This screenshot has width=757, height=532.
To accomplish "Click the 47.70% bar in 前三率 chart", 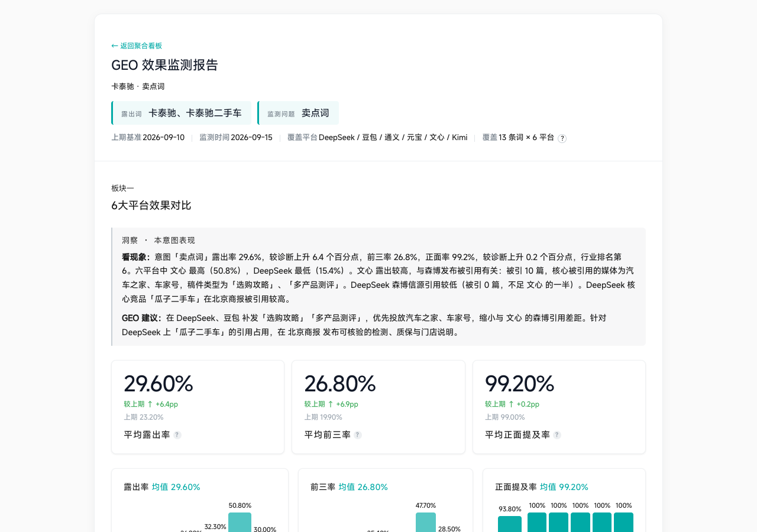I will (x=426, y=522).
